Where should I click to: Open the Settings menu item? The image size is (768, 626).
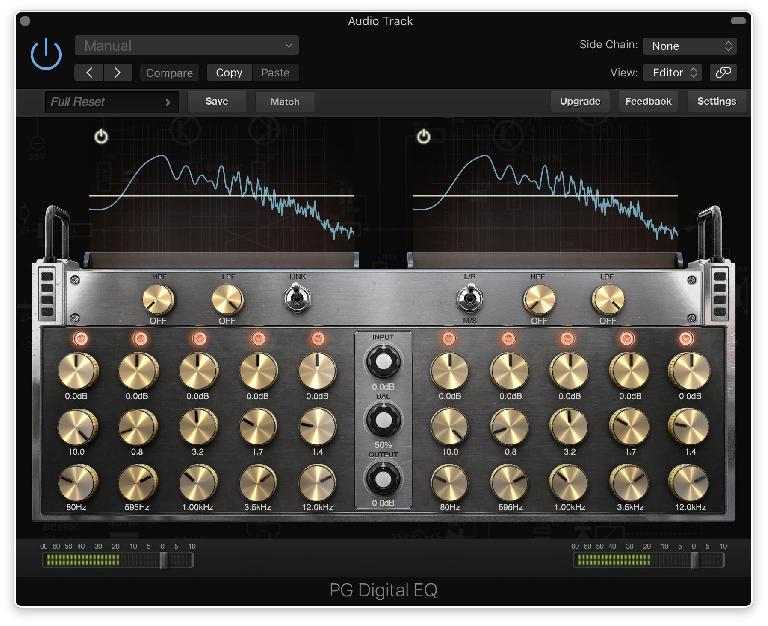(717, 101)
